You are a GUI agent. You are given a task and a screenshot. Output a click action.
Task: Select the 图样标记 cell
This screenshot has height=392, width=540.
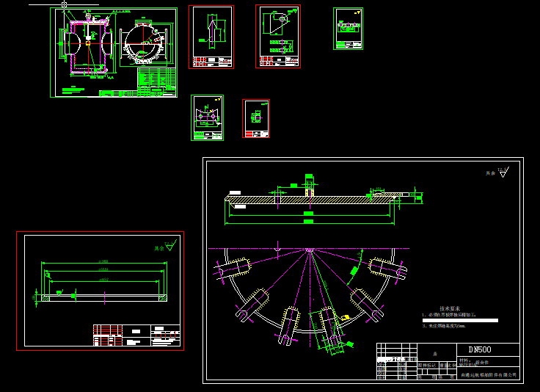click(x=427, y=365)
